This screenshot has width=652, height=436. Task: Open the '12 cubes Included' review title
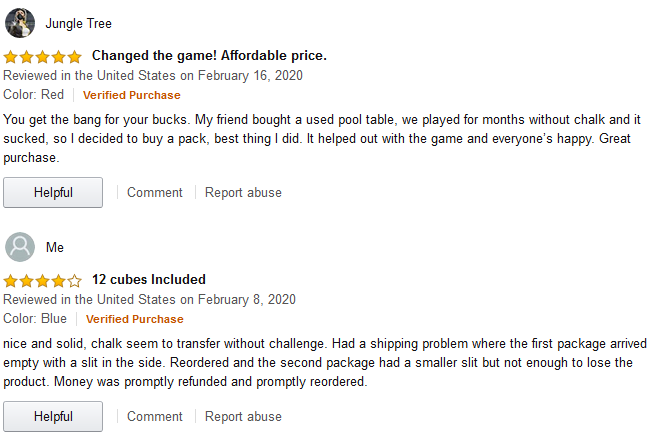[x=148, y=280]
